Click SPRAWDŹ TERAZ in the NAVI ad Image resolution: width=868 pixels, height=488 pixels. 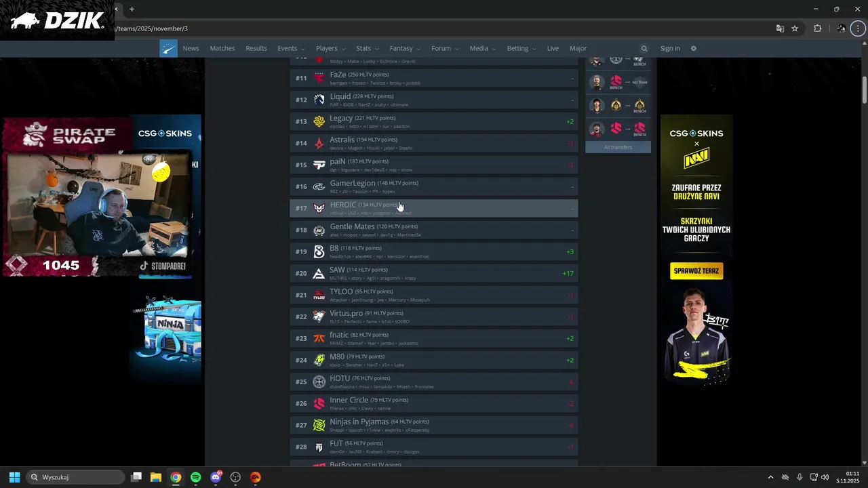click(x=696, y=271)
